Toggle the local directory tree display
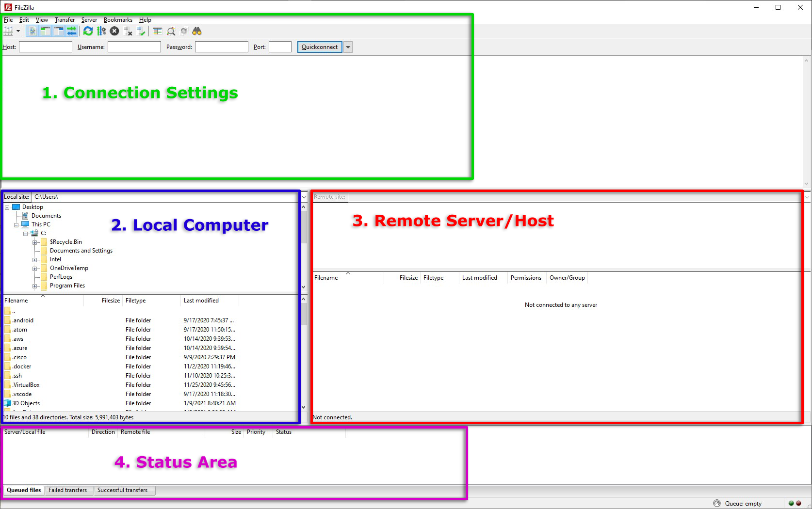Image resolution: width=812 pixels, height=509 pixels. (x=45, y=31)
